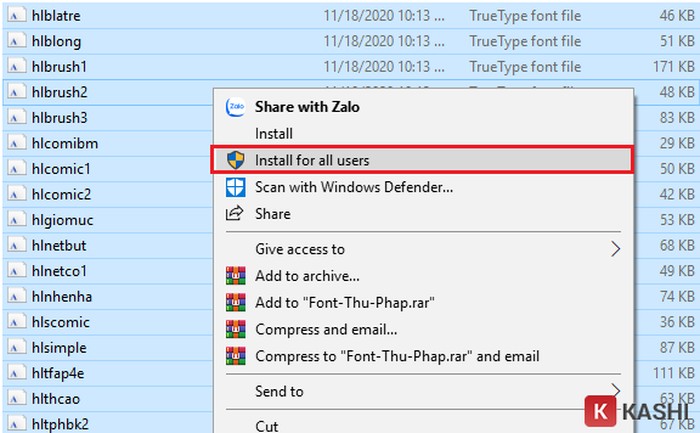Click the Share arrow icon
The height and width of the screenshot is (433, 700).
[236, 213]
